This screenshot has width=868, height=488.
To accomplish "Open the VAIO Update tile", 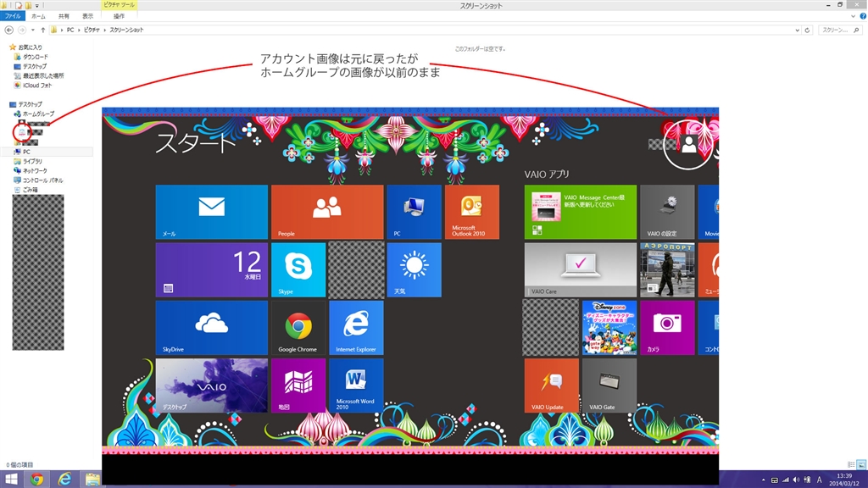I will click(551, 385).
